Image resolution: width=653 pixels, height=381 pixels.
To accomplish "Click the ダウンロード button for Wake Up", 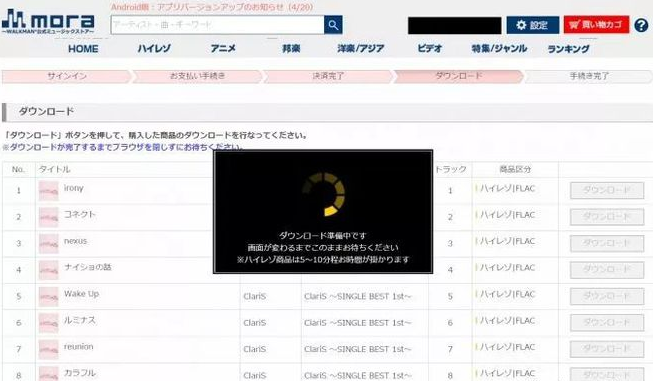I will click(x=607, y=296).
